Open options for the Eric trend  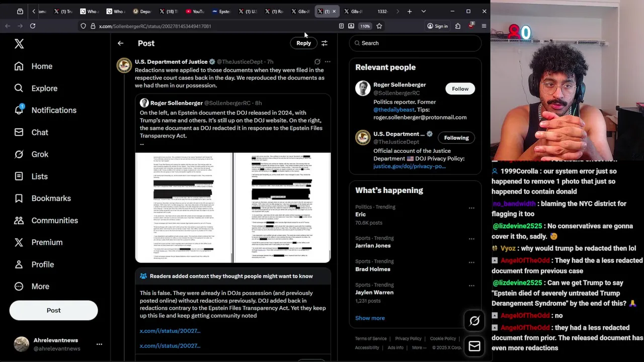(x=471, y=208)
